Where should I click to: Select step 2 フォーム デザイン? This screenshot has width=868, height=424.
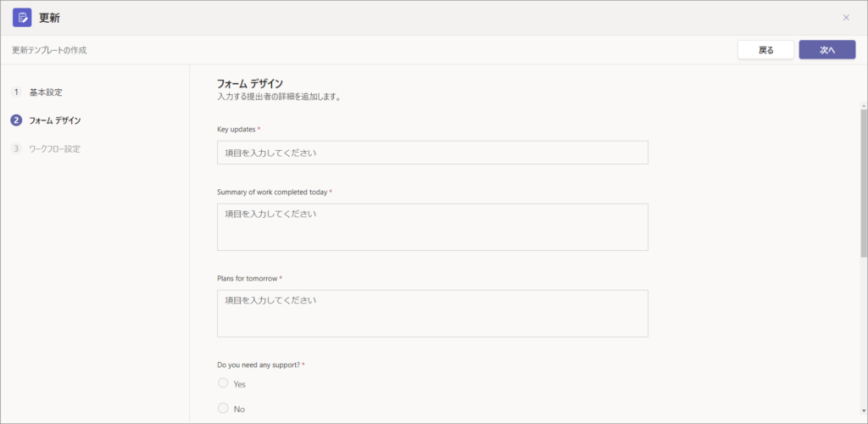(46, 120)
